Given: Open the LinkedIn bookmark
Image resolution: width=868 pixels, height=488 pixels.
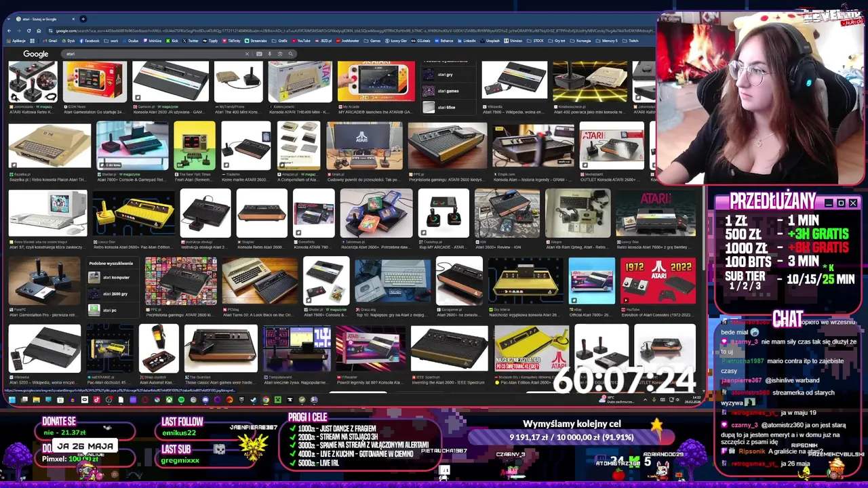Looking at the screenshot, I should pyautogui.click(x=467, y=41).
